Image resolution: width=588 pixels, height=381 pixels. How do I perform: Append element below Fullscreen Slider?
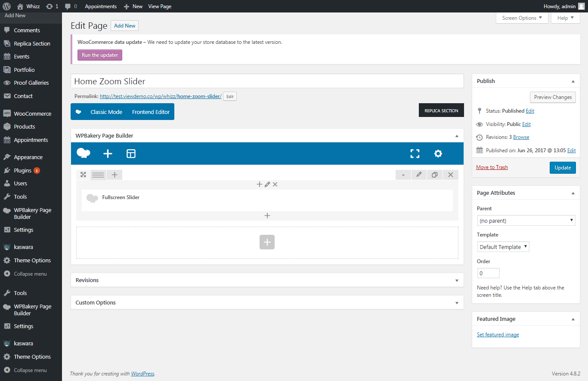click(x=267, y=215)
